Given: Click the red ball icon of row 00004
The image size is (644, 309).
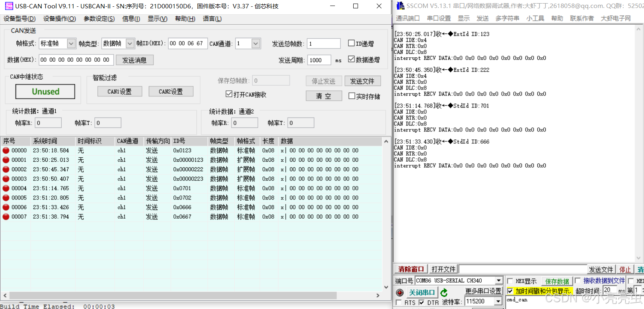Looking at the screenshot, I should pos(6,188).
